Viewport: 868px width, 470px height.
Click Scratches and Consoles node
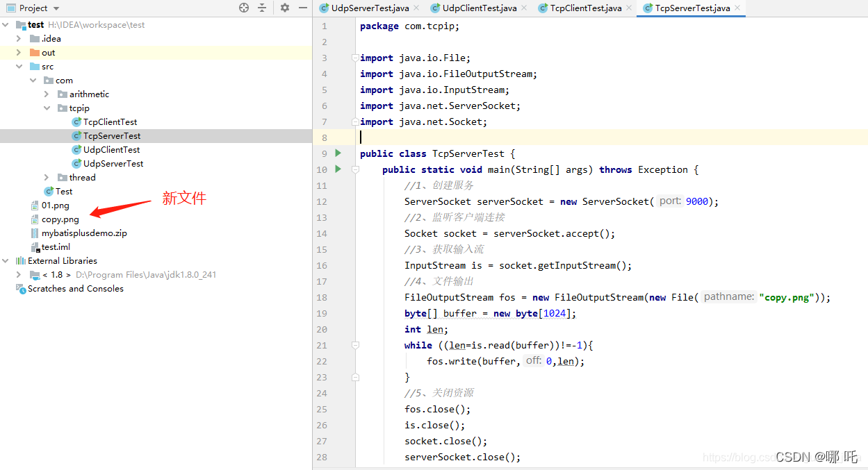[75, 289]
